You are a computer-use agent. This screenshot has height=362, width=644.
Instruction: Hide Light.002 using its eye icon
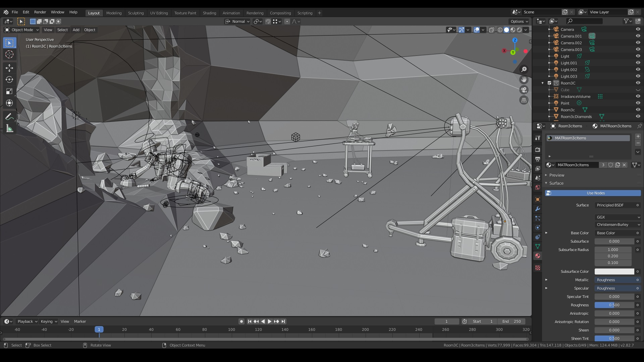click(x=638, y=70)
